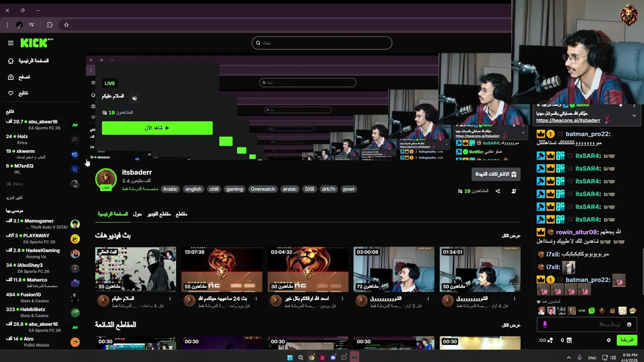Click الاشتراكات المُهداة gift subs button
This screenshot has height=362, width=644.
coord(496,174)
